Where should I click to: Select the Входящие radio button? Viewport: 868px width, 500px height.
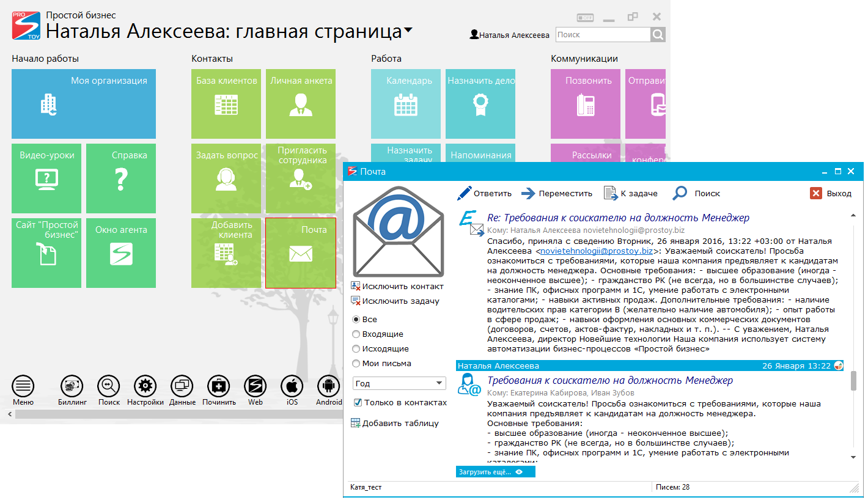356,334
